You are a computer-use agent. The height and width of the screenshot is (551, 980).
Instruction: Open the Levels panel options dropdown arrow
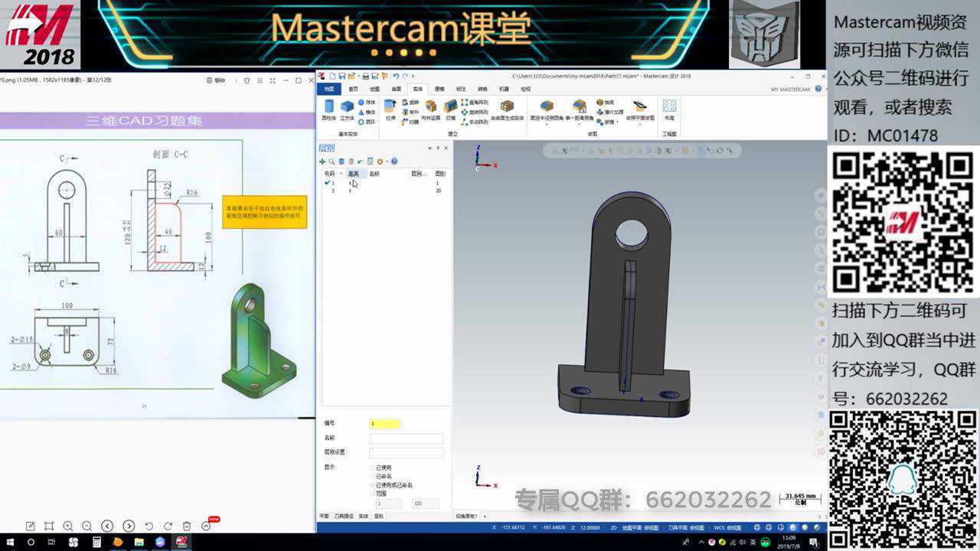pos(430,148)
